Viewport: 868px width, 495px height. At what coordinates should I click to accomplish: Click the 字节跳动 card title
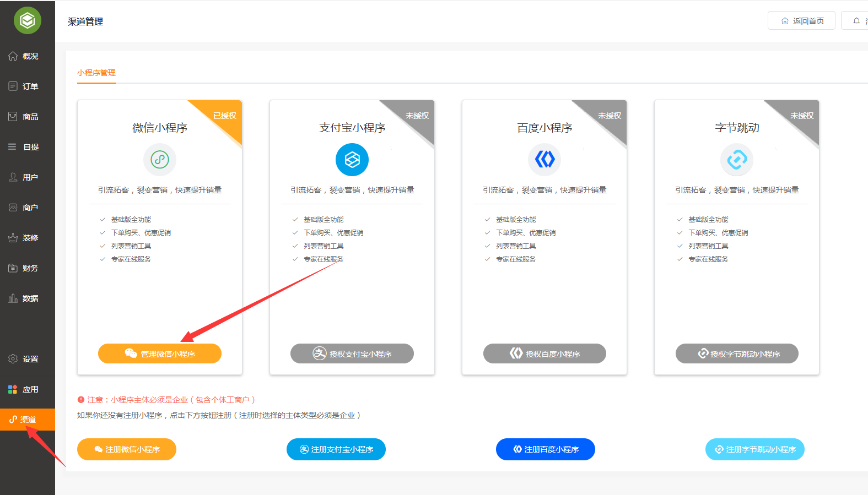pyautogui.click(x=737, y=128)
